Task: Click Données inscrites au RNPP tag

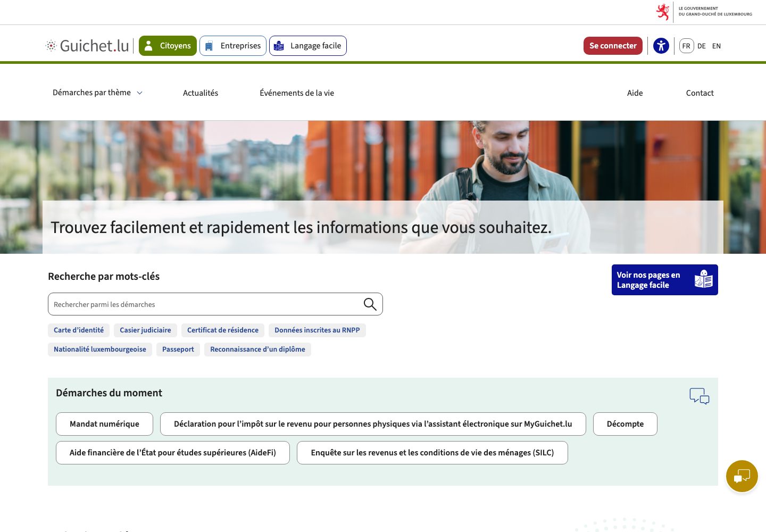Action: (317, 330)
